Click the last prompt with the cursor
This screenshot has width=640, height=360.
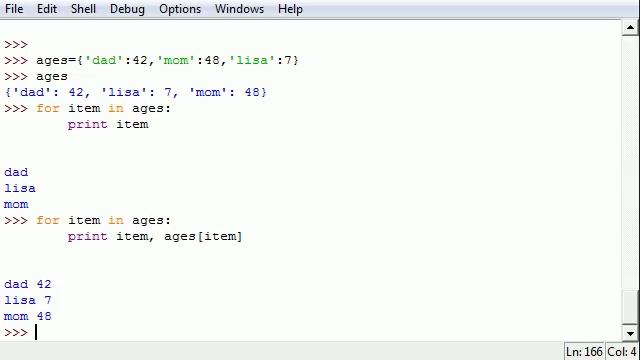pos(20,332)
